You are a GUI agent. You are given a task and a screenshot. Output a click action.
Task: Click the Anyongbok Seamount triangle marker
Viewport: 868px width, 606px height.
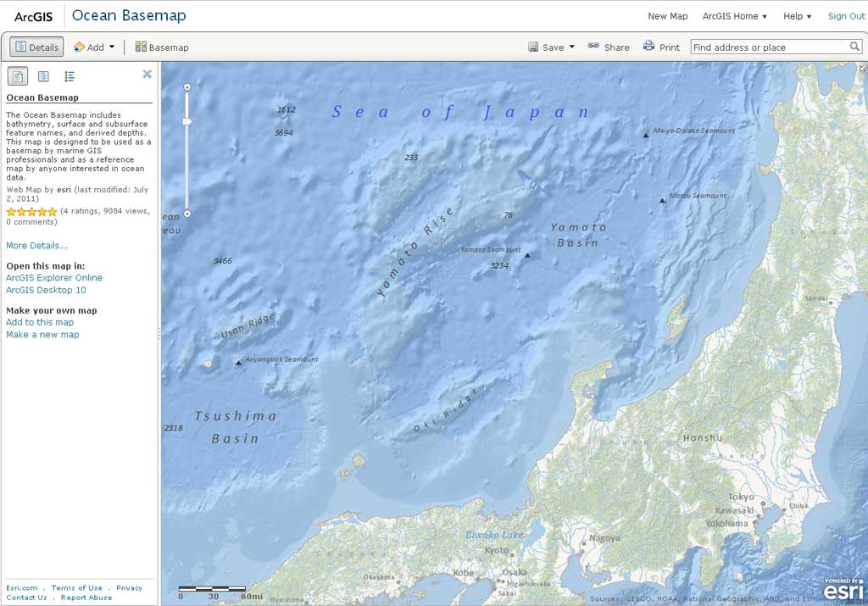point(238,363)
